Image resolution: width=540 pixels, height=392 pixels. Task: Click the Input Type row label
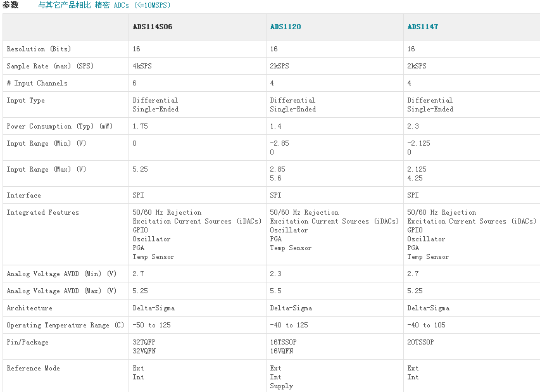pos(25,100)
